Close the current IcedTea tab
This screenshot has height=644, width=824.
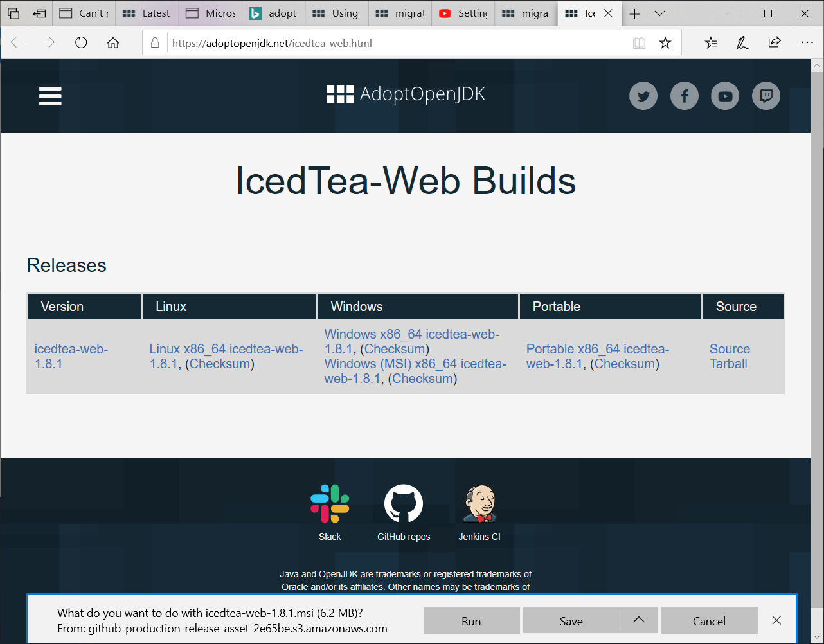[608, 13]
